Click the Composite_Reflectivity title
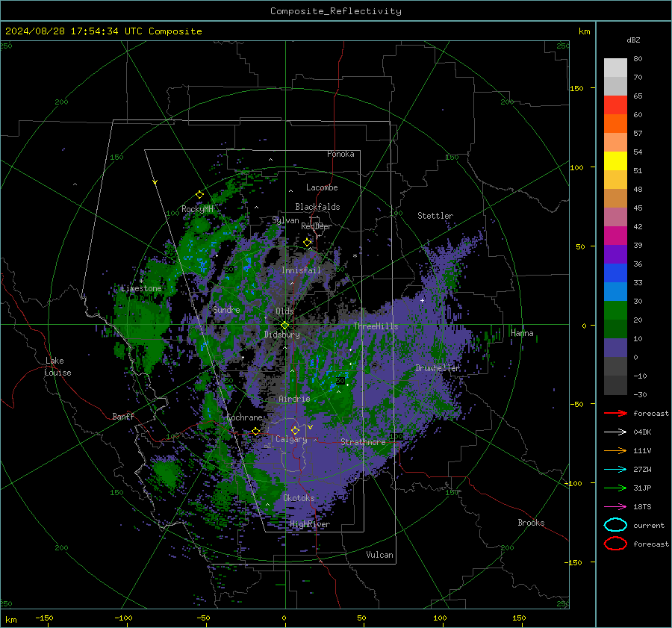The image size is (672, 628). point(336,11)
